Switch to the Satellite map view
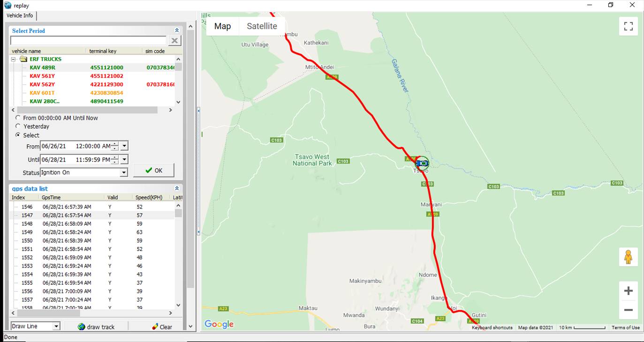The height and width of the screenshot is (342, 644). pyautogui.click(x=262, y=26)
